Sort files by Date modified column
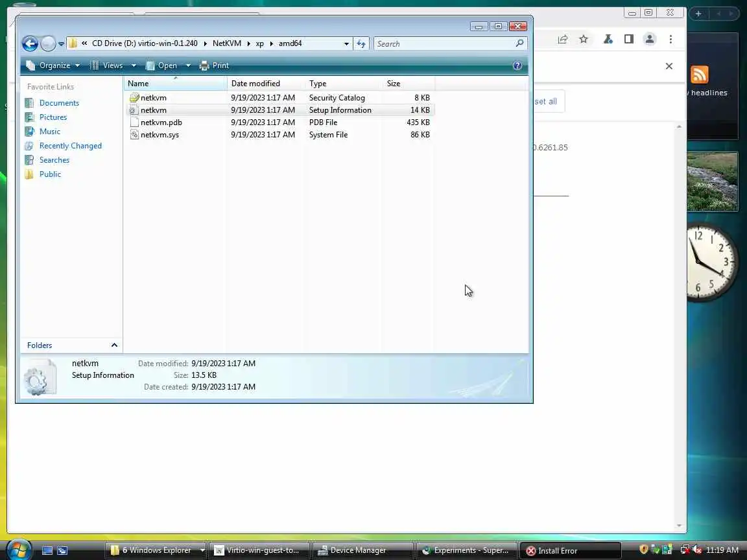 pos(267,84)
